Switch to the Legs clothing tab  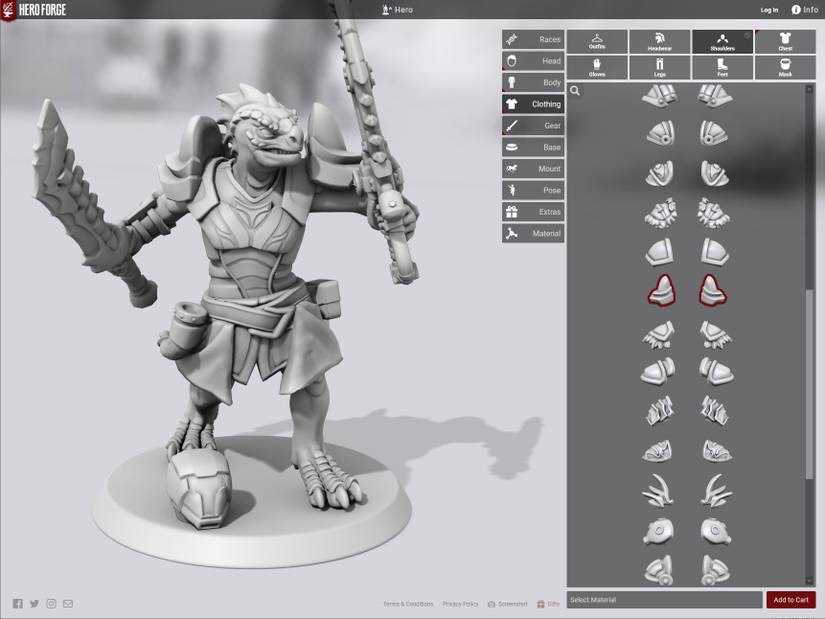click(x=660, y=67)
